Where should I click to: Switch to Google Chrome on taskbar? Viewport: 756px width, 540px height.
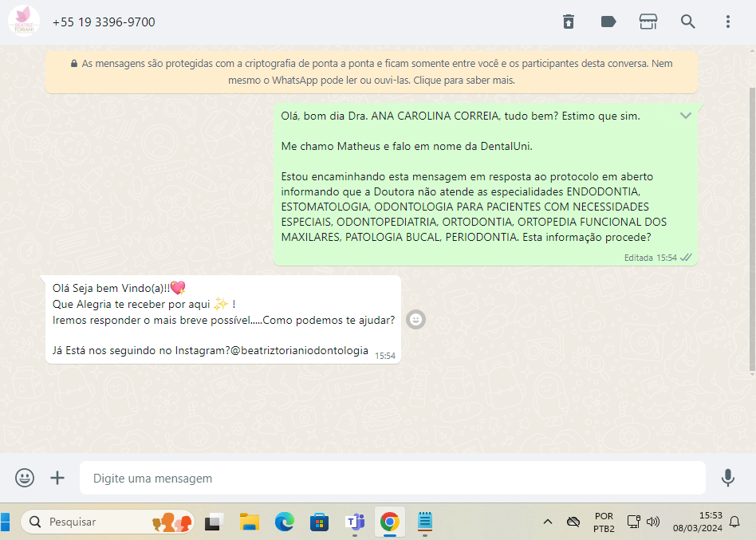pos(390,522)
